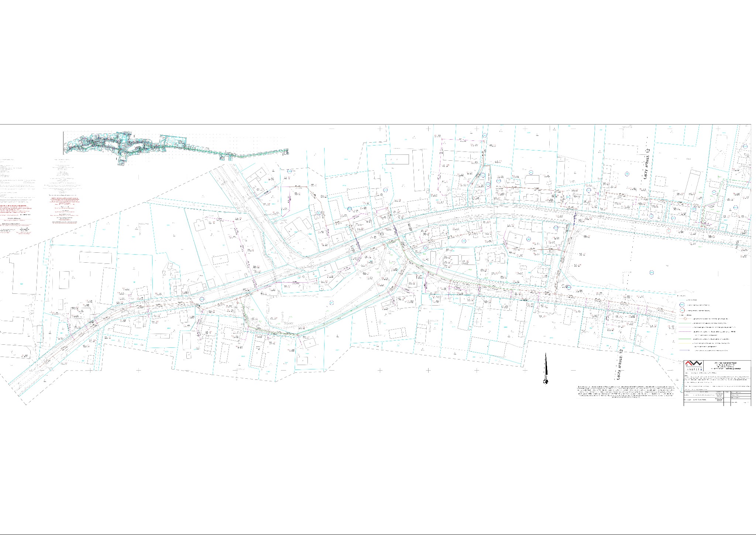Click the company address text in title block
The image size is (756, 535).
point(725,366)
